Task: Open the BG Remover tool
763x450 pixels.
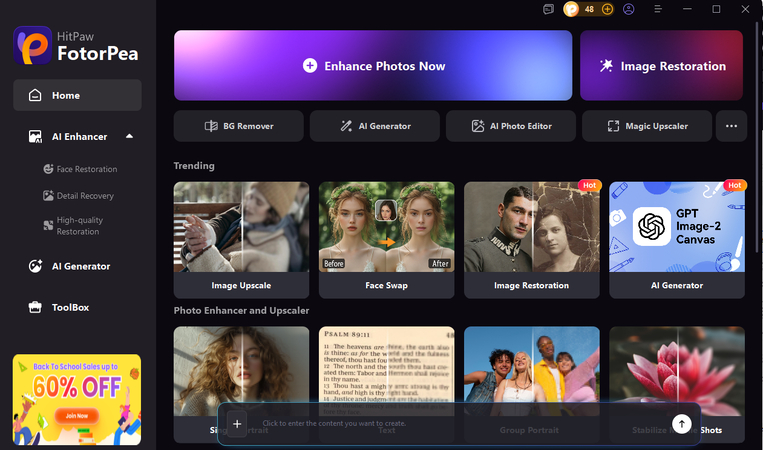Action: tap(238, 126)
